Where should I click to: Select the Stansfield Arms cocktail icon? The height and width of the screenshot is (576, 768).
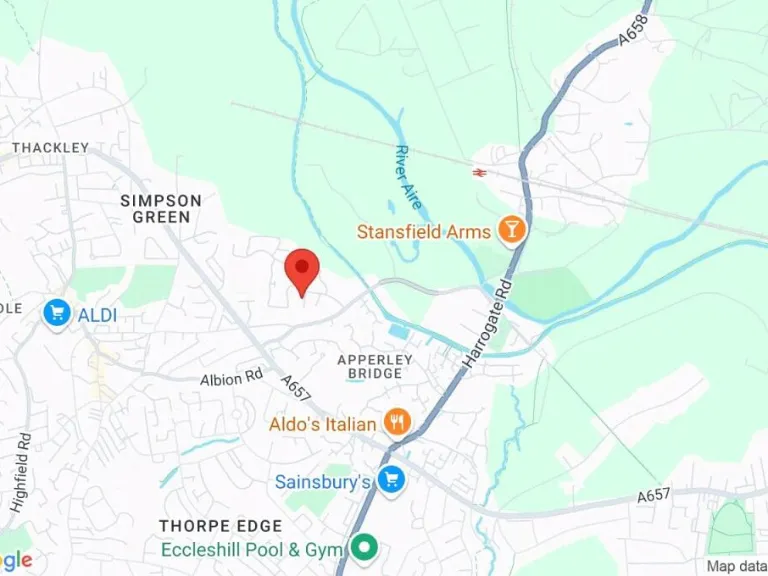point(511,231)
